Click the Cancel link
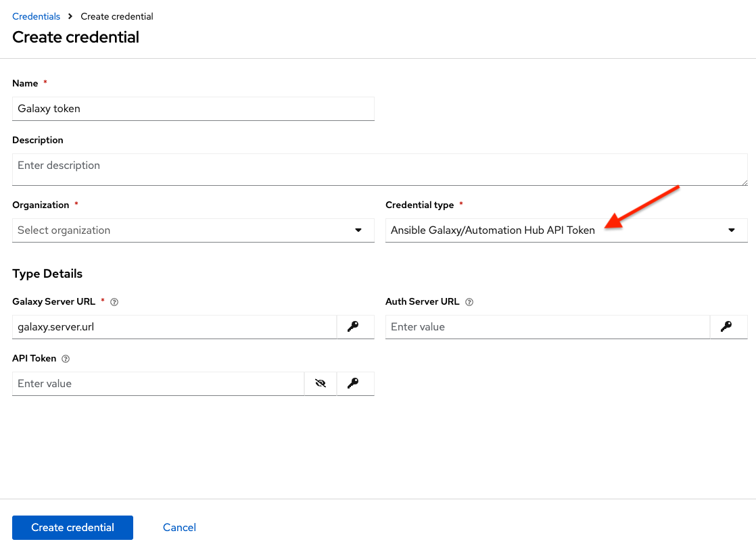The image size is (756, 550). pyautogui.click(x=179, y=527)
